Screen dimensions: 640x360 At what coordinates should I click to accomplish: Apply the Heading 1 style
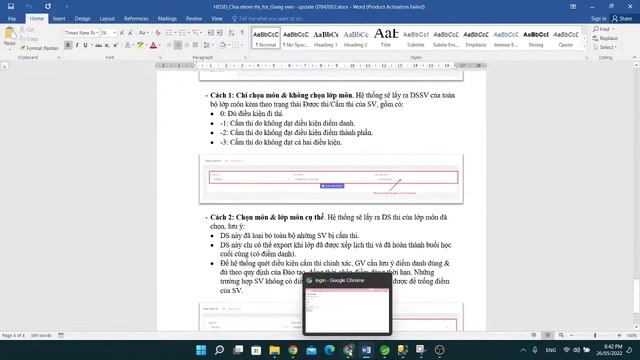tap(326, 38)
